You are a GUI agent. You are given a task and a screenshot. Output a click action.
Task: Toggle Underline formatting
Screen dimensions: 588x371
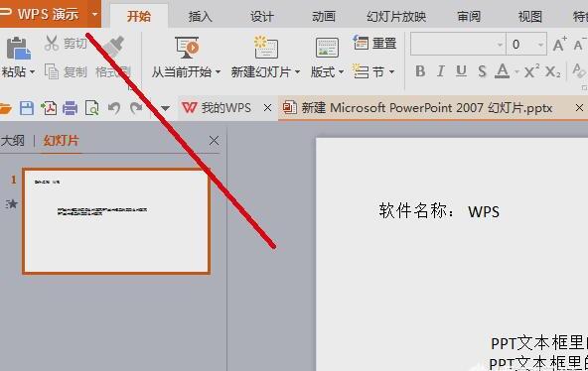pyautogui.click(x=461, y=71)
